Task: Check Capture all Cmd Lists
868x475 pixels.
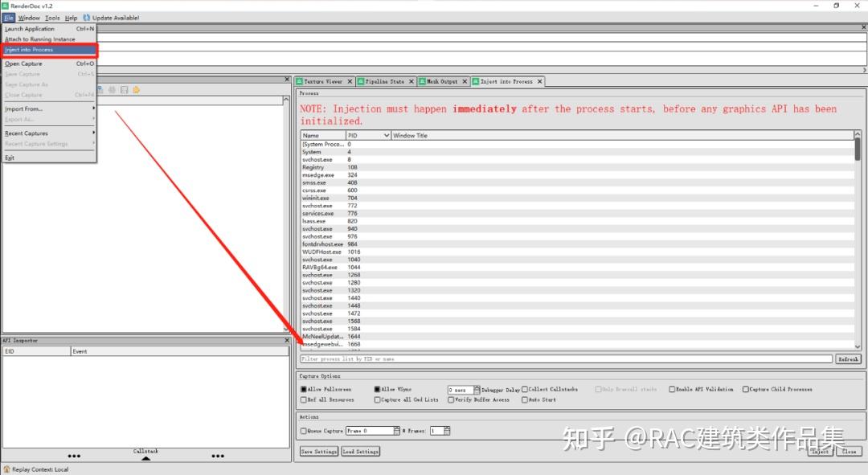Action: [x=377, y=399]
